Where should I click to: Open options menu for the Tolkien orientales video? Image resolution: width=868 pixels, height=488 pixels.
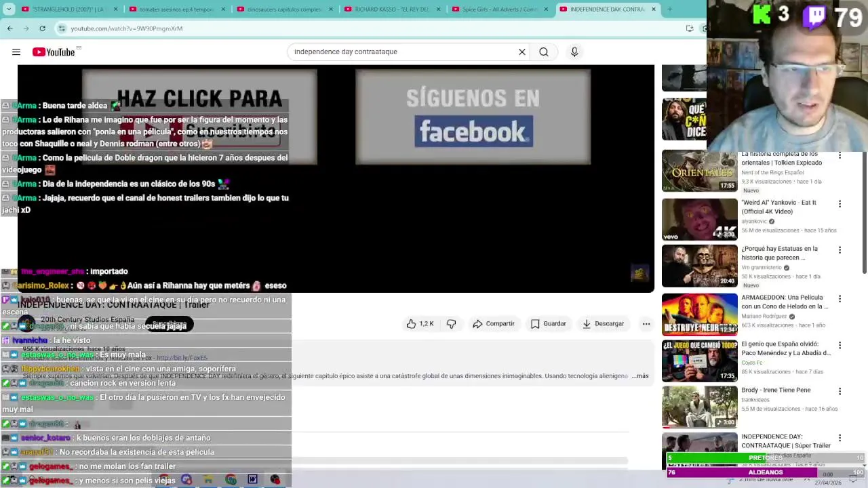(x=840, y=156)
